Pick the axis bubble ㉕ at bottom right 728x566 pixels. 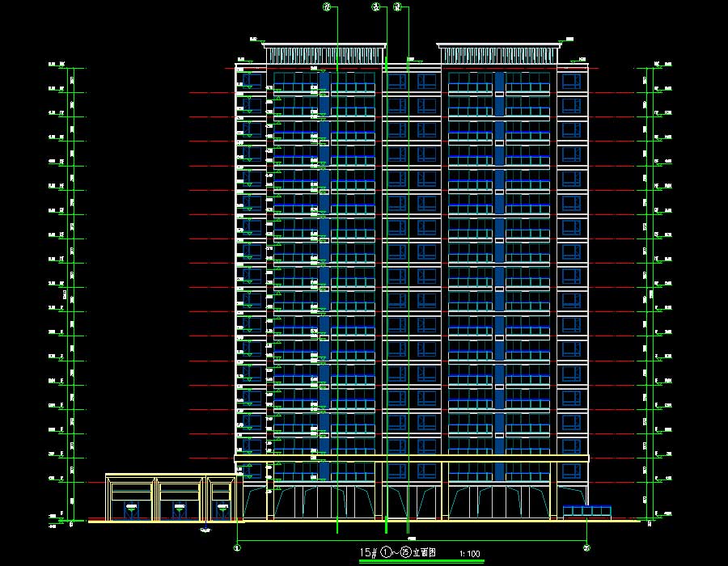pos(587,548)
